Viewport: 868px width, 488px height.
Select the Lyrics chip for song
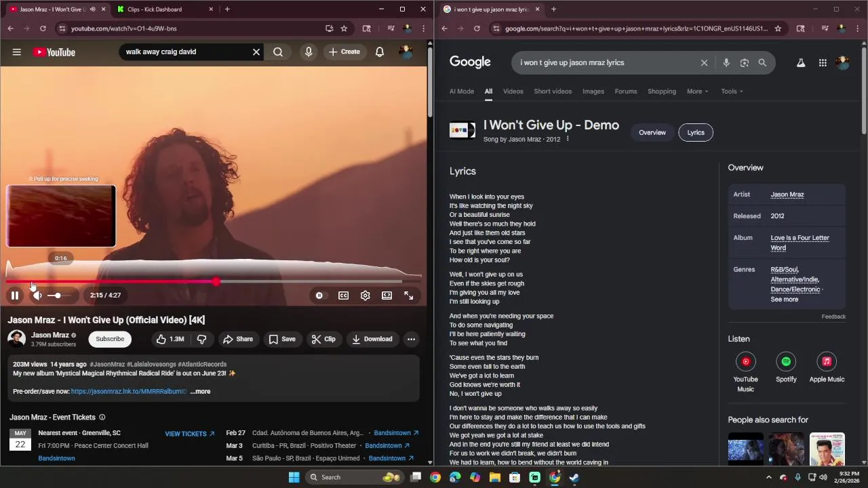[696, 132]
